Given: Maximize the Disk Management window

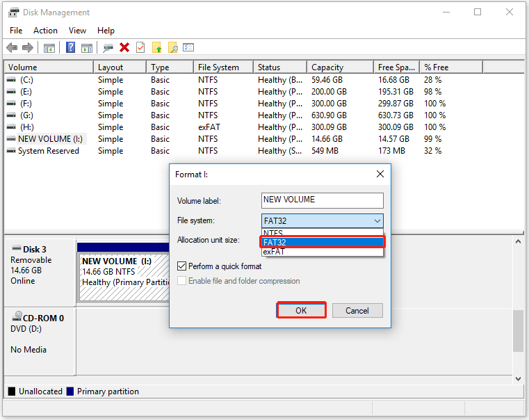Looking at the screenshot, I should pyautogui.click(x=478, y=12).
